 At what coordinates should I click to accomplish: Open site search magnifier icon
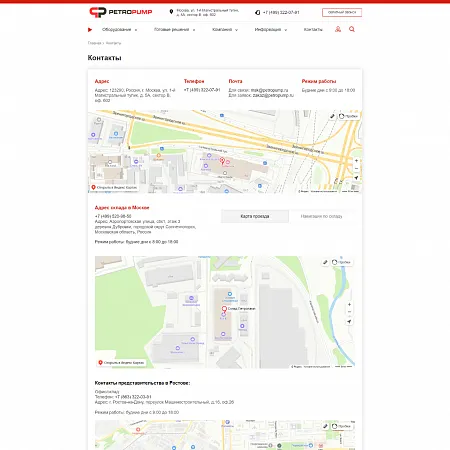pyautogui.click(x=352, y=29)
